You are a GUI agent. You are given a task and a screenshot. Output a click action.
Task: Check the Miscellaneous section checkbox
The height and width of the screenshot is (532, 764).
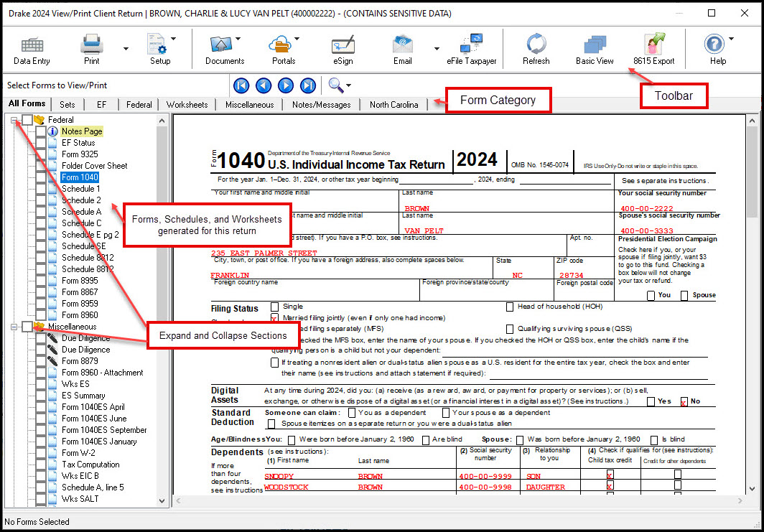coord(28,327)
